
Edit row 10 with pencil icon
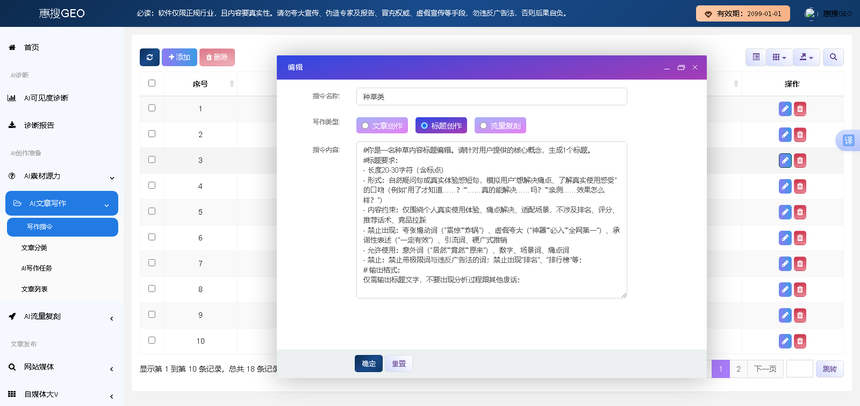(x=785, y=341)
